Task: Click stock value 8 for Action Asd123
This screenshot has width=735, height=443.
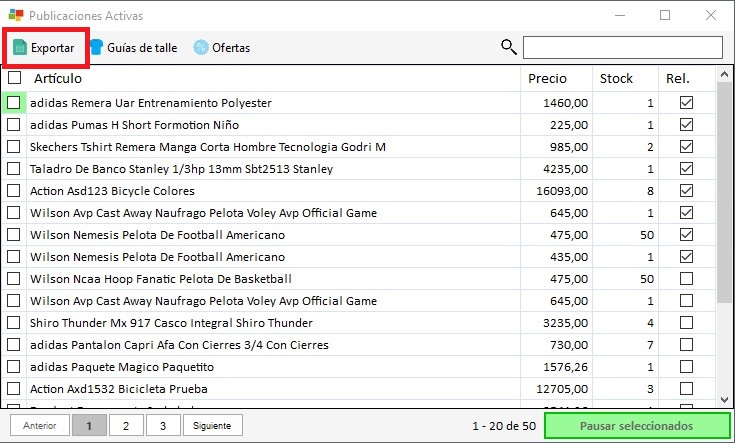Action: (650, 191)
